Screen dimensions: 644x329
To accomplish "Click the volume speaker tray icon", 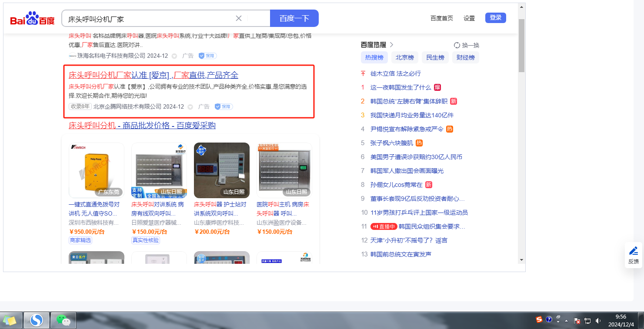I will pyautogui.click(x=598, y=321).
